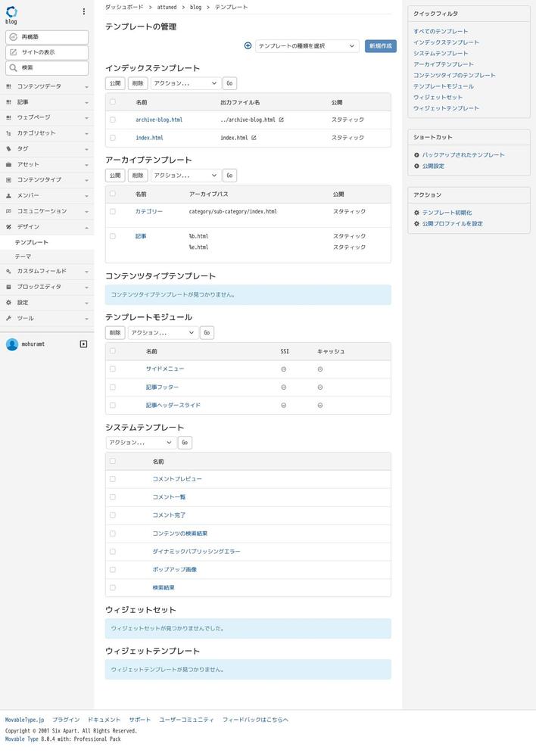This screenshot has height=756, width=536.
Task: Open the system templates アクション dropdown
Action: 141,443
